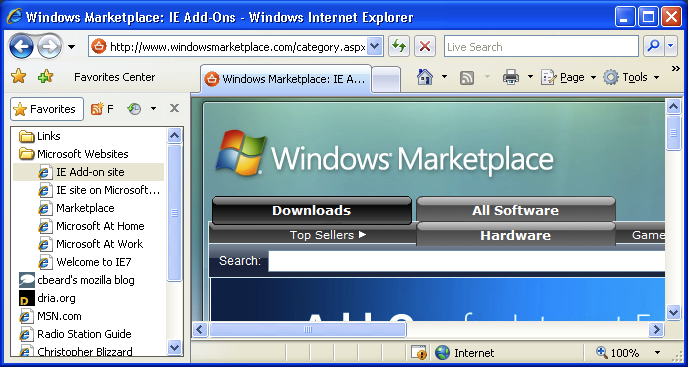Click the Add to Favorites green plus star
The width and height of the screenshot is (689, 368).
coord(45,77)
